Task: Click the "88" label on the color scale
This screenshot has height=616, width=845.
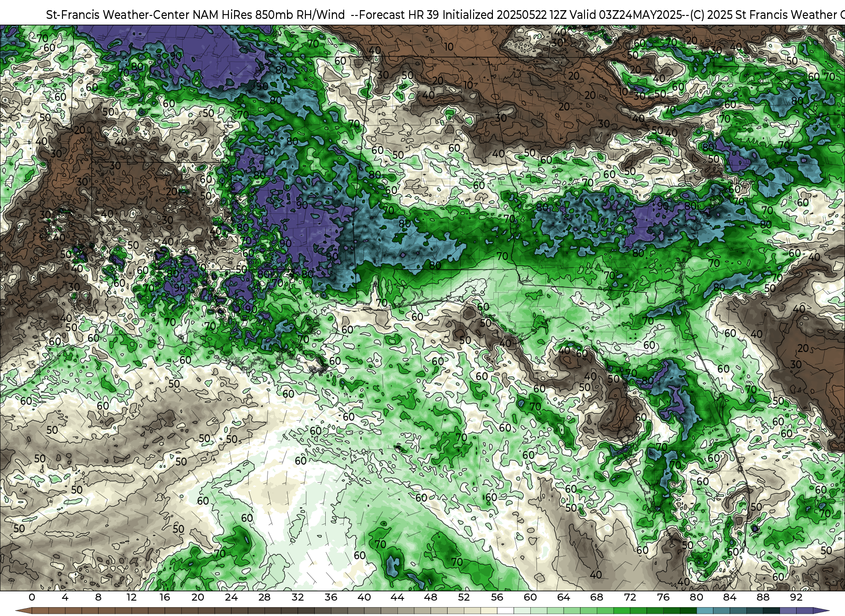Action: pyautogui.click(x=763, y=597)
